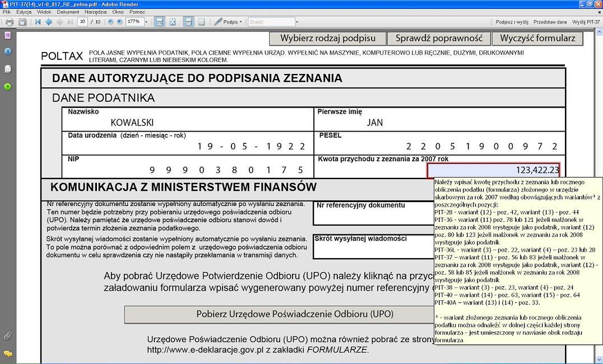Open the document copy panel sidebar icon
The height and width of the screenshot is (364, 603).
point(7,69)
